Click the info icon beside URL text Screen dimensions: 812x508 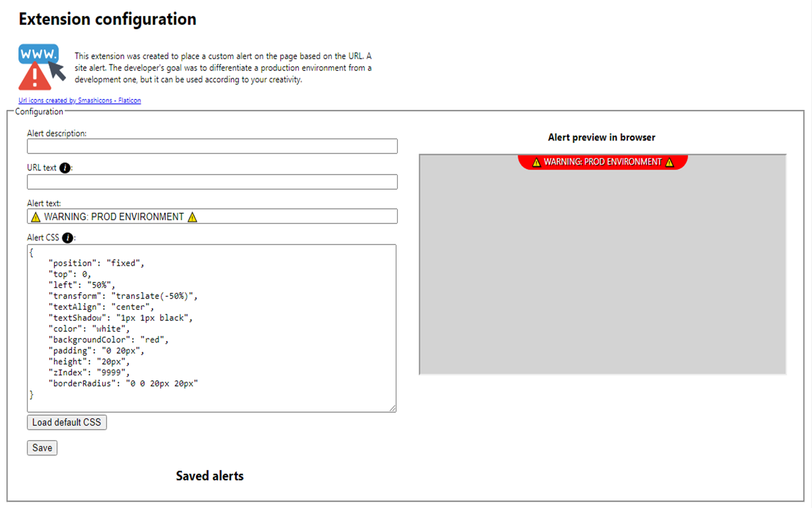tap(65, 168)
